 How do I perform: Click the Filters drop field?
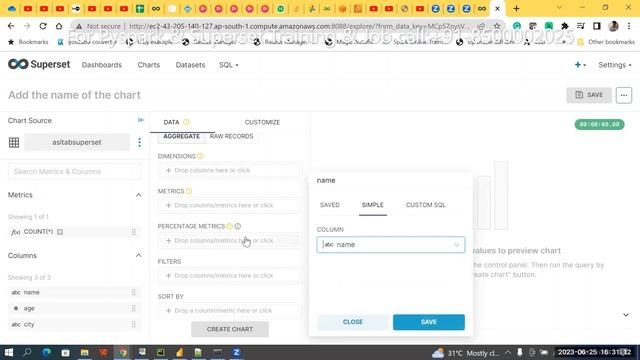(x=230, y=276)
